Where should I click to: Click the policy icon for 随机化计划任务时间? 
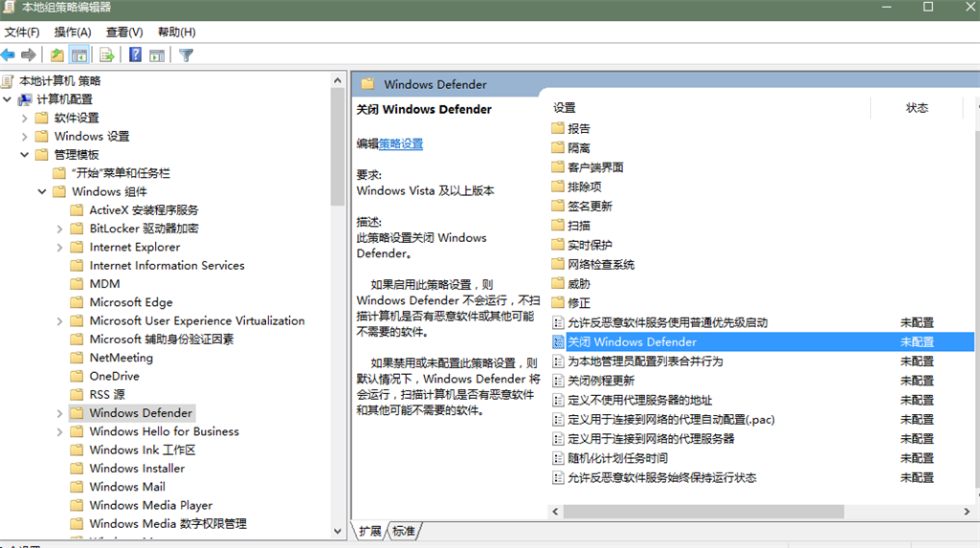coord(558,458)
